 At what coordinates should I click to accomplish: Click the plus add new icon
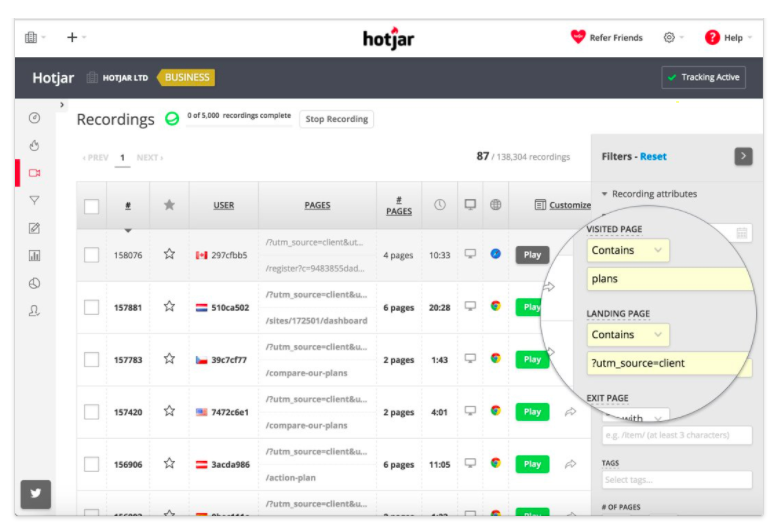point(72,37)
